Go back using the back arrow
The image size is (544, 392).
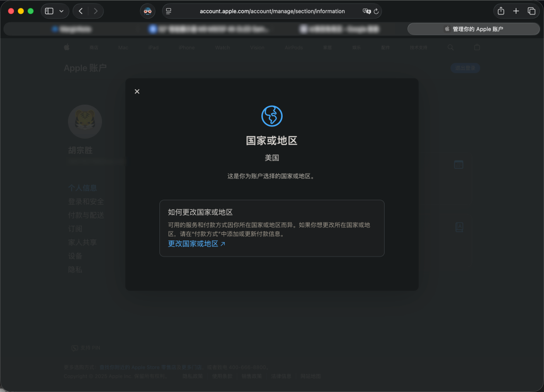[80, 11]
